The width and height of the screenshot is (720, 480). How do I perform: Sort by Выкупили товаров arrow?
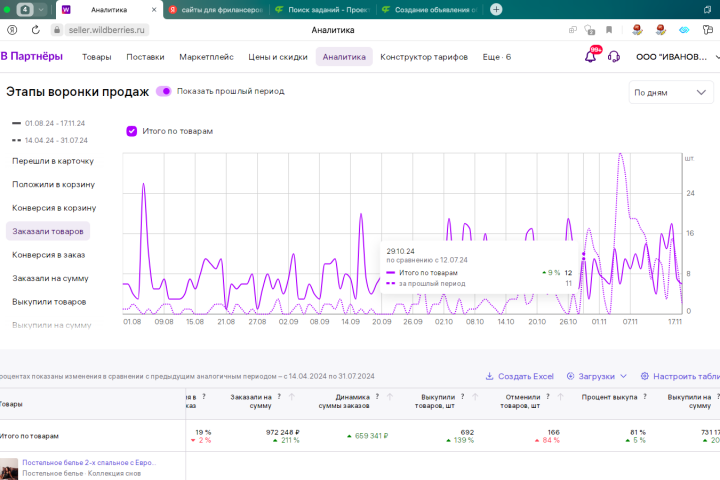(475, 397)
